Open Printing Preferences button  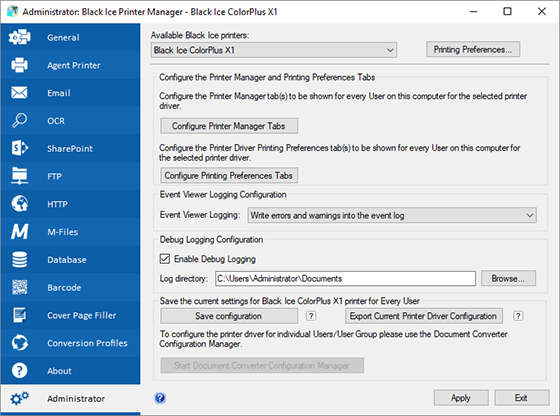point(472,49)
